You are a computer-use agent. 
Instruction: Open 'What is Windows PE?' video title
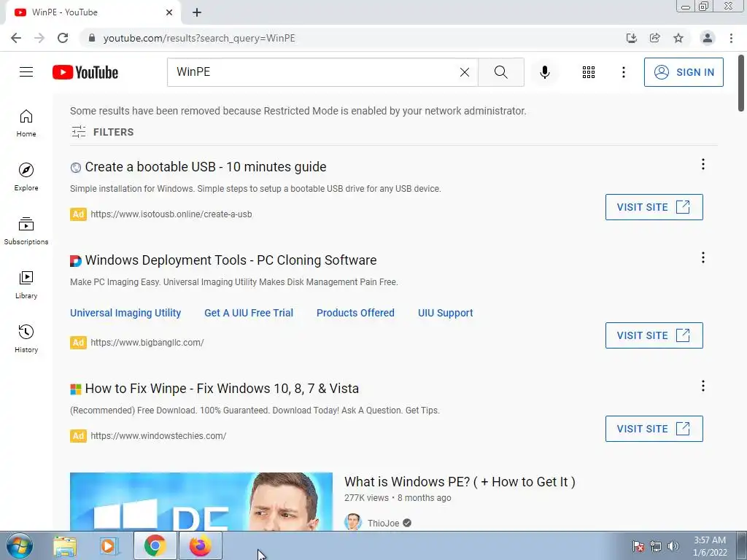[x=460, y=482]
